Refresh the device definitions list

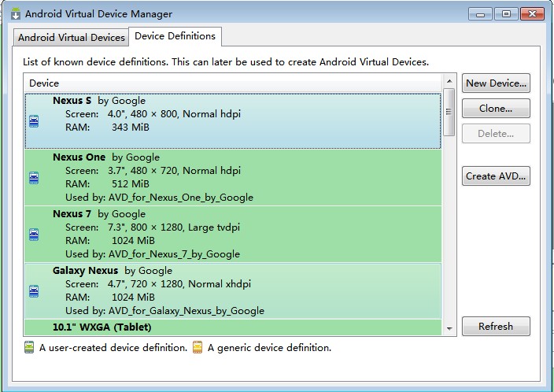click(496, 326)
